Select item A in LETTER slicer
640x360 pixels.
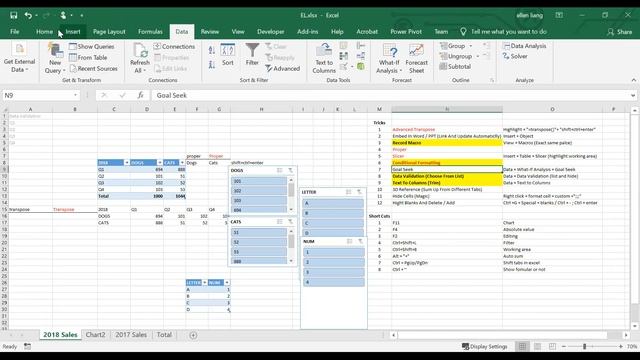pos(333,203)
